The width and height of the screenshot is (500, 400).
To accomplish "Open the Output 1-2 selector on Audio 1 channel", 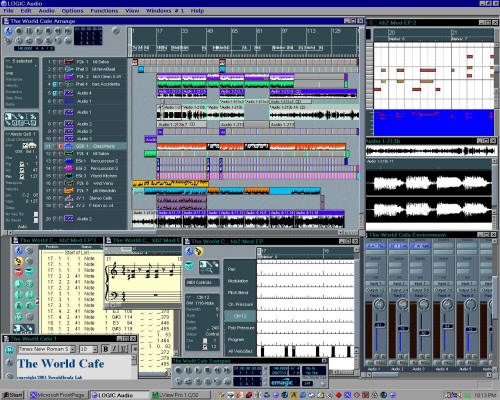I will pyautogui.click(x=376, y=290).
